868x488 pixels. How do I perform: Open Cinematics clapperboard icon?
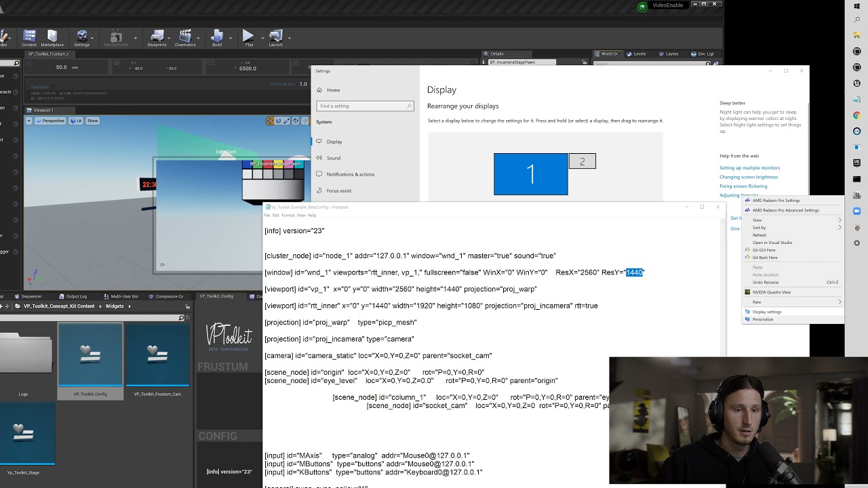(185, 38)
